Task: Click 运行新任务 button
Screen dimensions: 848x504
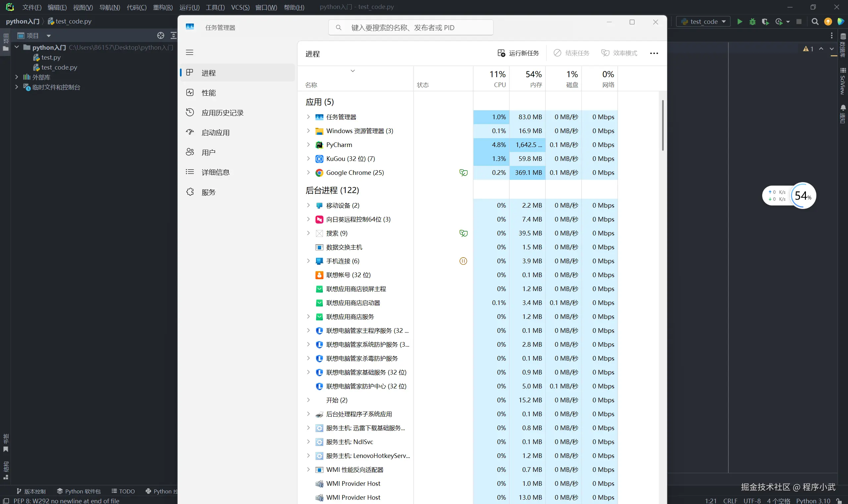Action: (518, 53)
